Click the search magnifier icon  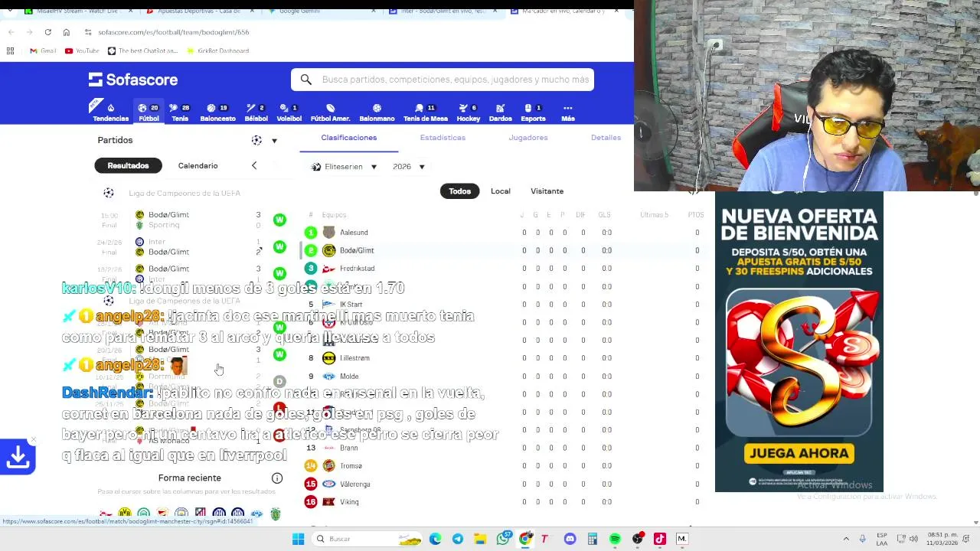click(306, 80)
